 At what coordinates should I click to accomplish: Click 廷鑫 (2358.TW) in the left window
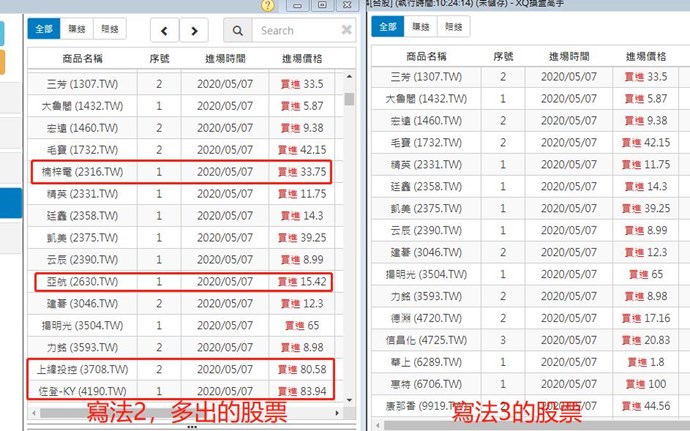pos(82,216)
